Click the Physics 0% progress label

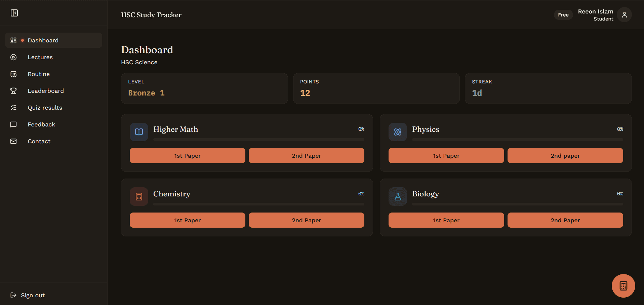click(x=620, y=129)
